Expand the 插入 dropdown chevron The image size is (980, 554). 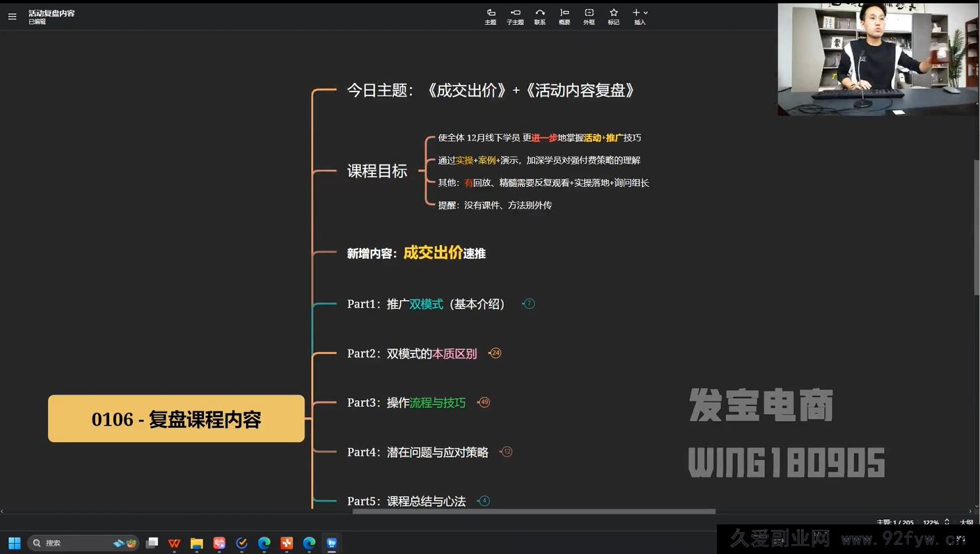point(645,12)
